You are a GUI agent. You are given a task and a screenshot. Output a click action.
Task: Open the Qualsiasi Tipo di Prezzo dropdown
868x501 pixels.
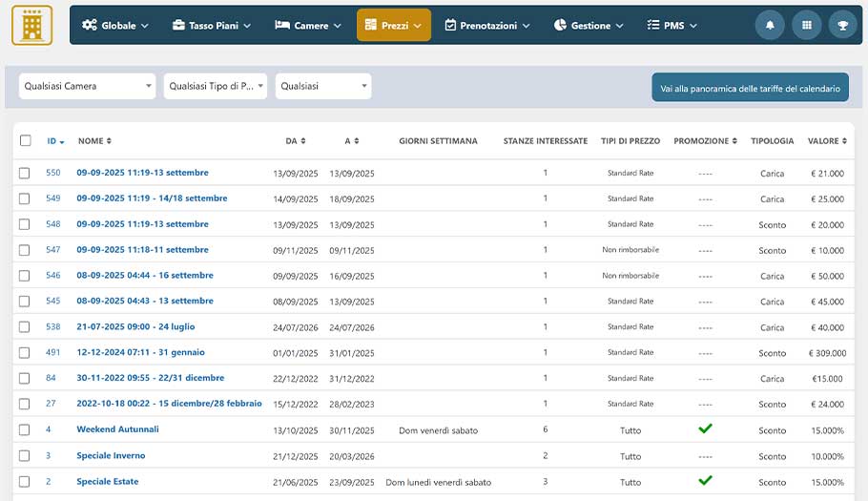point(215,87)
